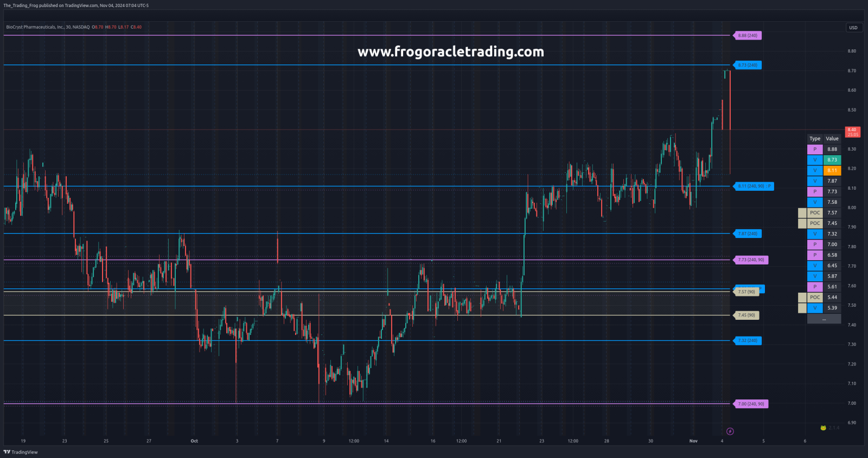
Task: Click the 8.88 value cell in table
Action: pyautogui.click(x=832, y=150)
